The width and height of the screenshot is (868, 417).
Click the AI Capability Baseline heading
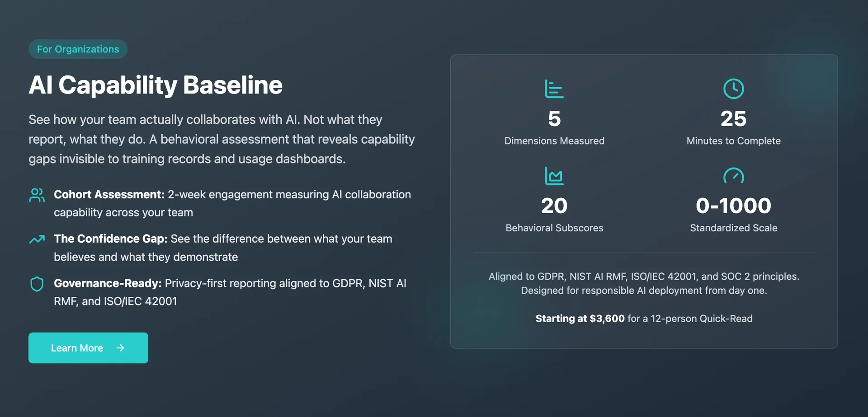click(x=156, y=85)
